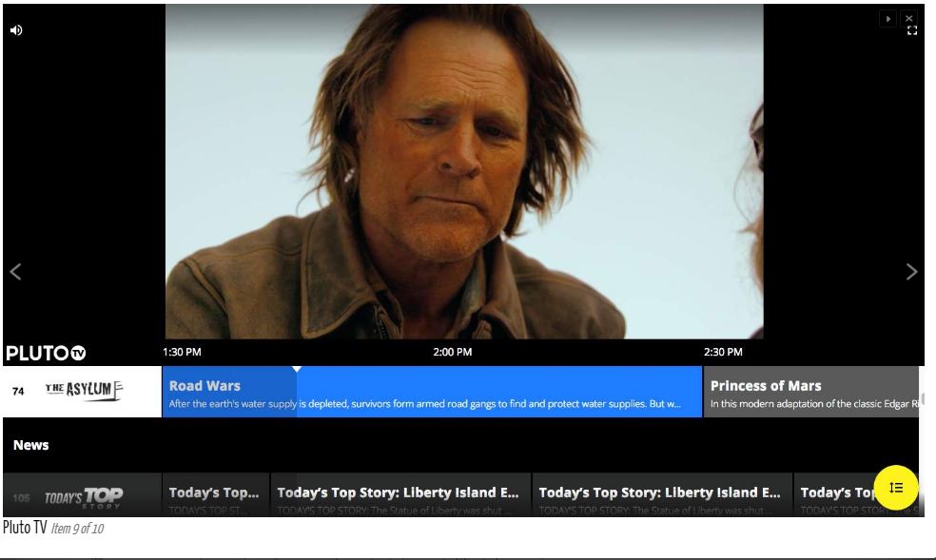The image size is (936, 560).
Task: Click the video playback area
Action: click(x=464, y=172)
